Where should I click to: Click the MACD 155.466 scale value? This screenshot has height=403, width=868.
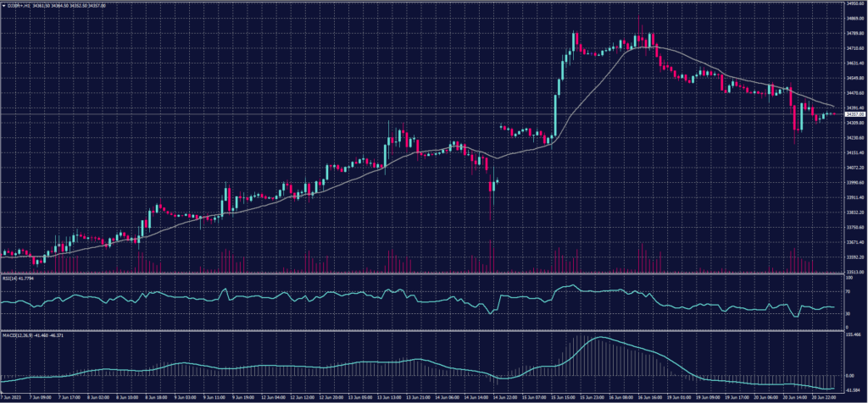click(x=852, y=335)
